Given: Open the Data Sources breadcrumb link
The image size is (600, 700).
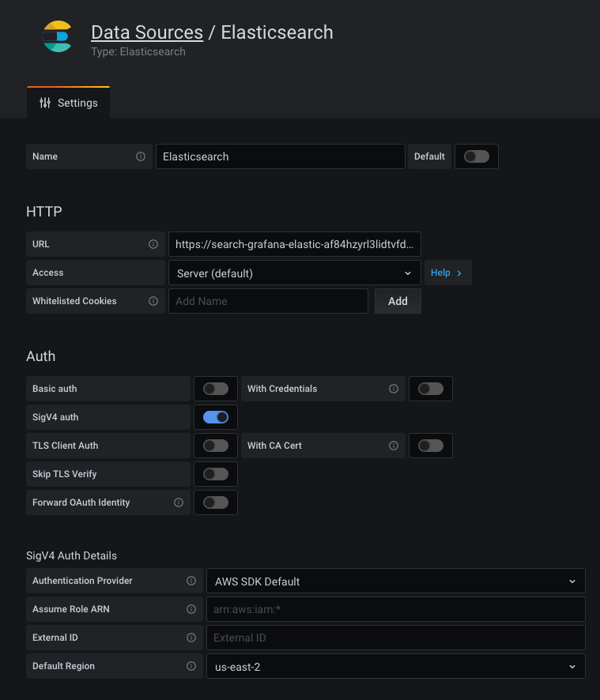Looking at the screenshot, I should (x=147, y=32).
